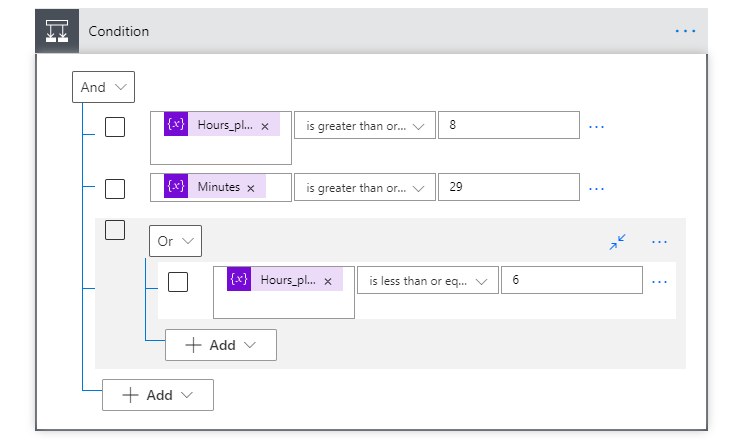Tick the checkbox for the value 6 row
Image resolution: width=733 pixels, height=441 pixels.
(x=178, y=282)
